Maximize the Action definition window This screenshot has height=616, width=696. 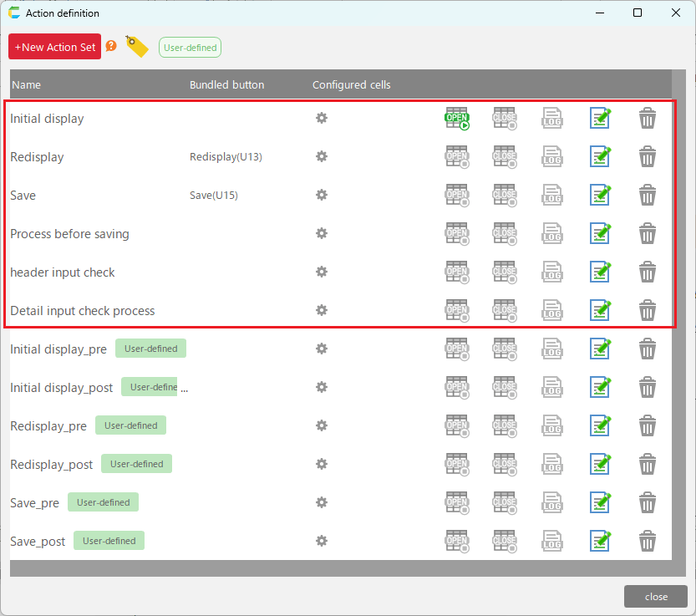coord(638,13)
